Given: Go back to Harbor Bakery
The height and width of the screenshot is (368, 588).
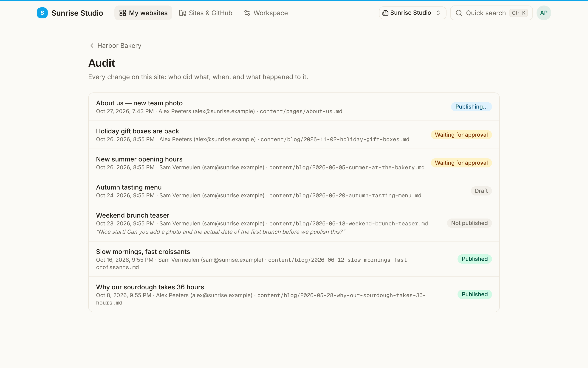Looking at the screenshot, I should point(115,46).
